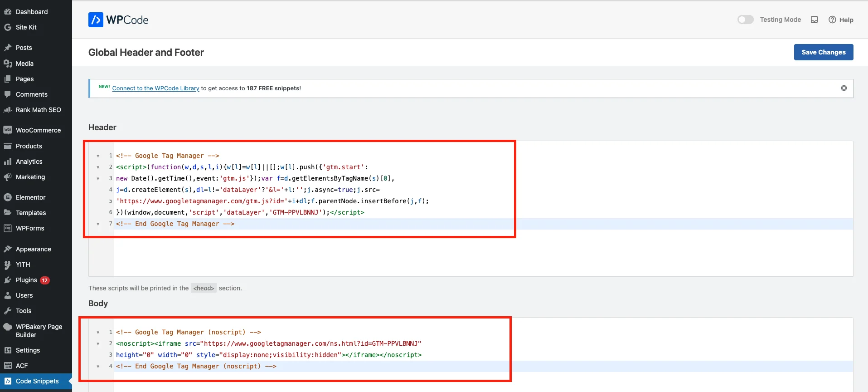Open the Dashboard menu
This screenshot has width=868, height=392.
click(36, 12)
